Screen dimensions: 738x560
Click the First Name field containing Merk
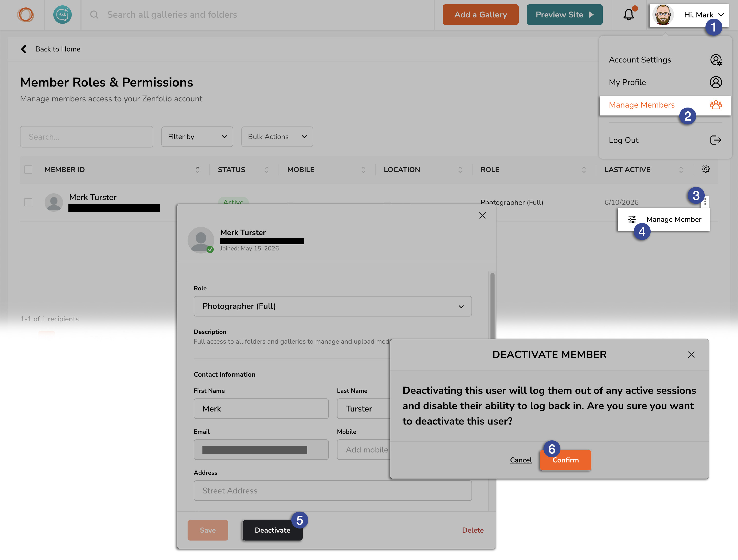[261, 409]
